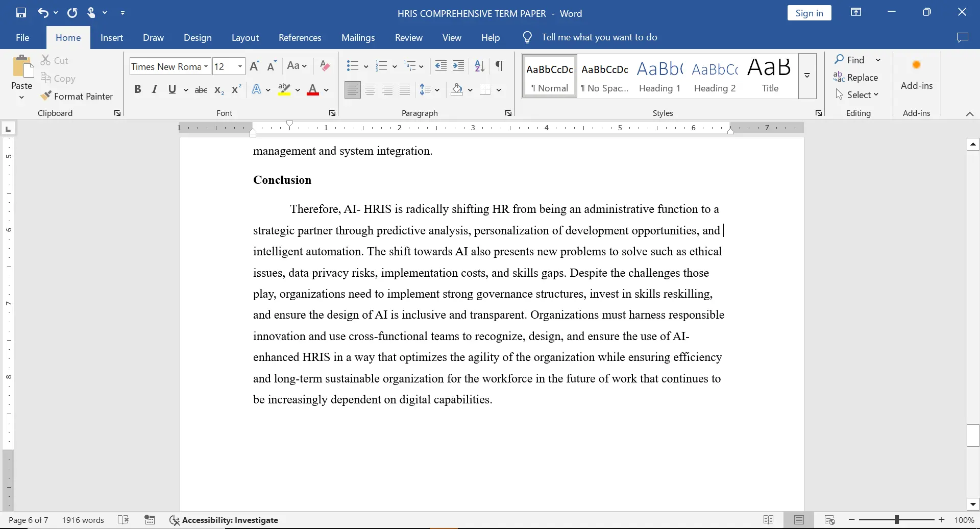Screen dimensions: 980x529
Task: Justify the paragraph text
Action: click(405, 90)
